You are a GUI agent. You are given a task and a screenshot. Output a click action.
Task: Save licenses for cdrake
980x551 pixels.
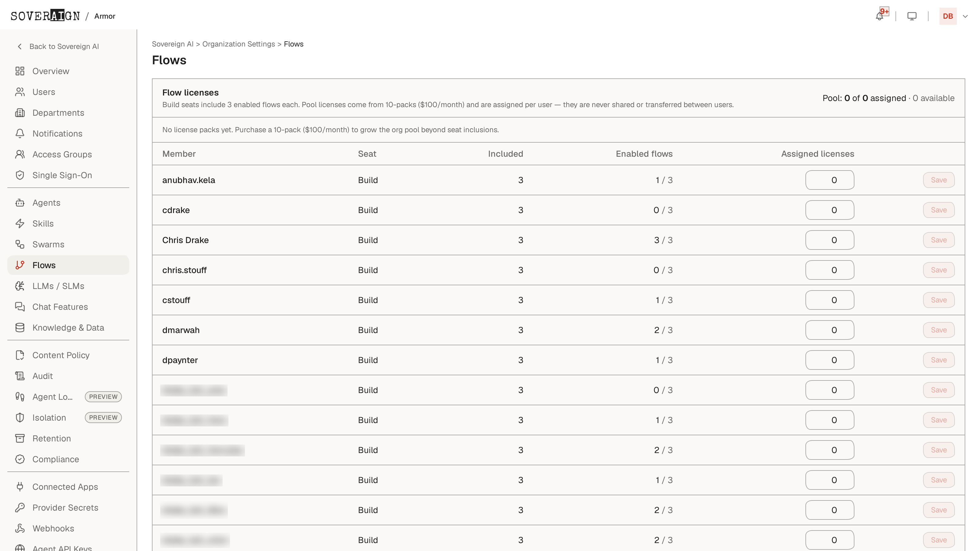tap(939, 210)
